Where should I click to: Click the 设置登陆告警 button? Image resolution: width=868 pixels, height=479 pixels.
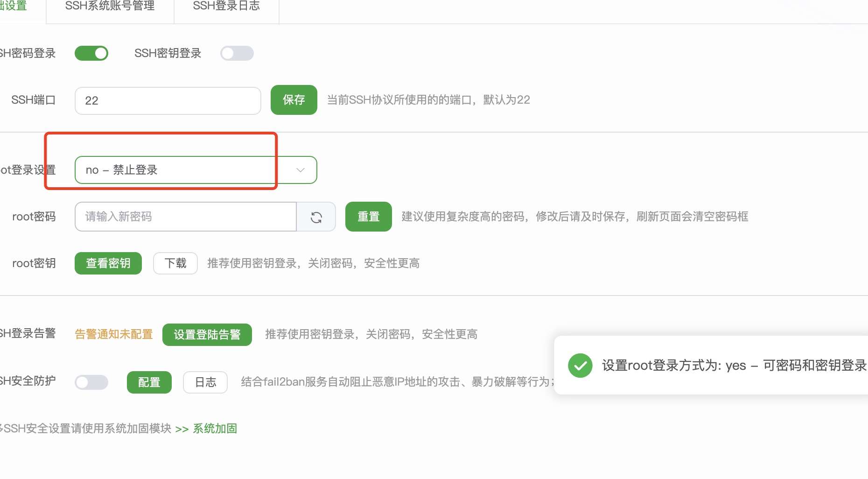[x=207, y=335]
